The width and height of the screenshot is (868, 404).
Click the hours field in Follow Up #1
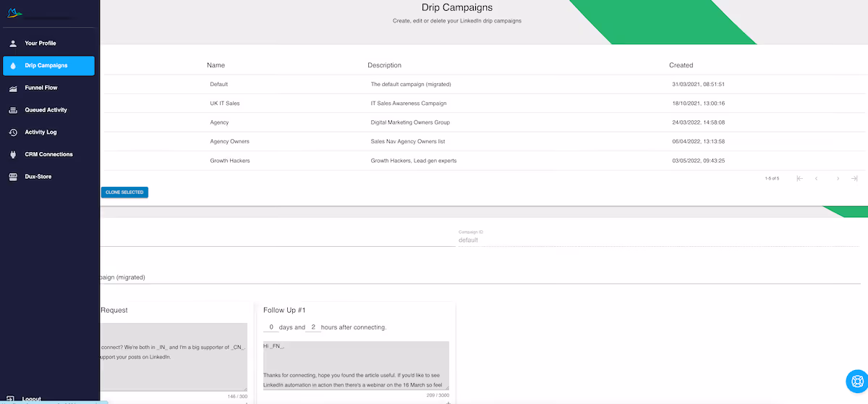[313, 327]
